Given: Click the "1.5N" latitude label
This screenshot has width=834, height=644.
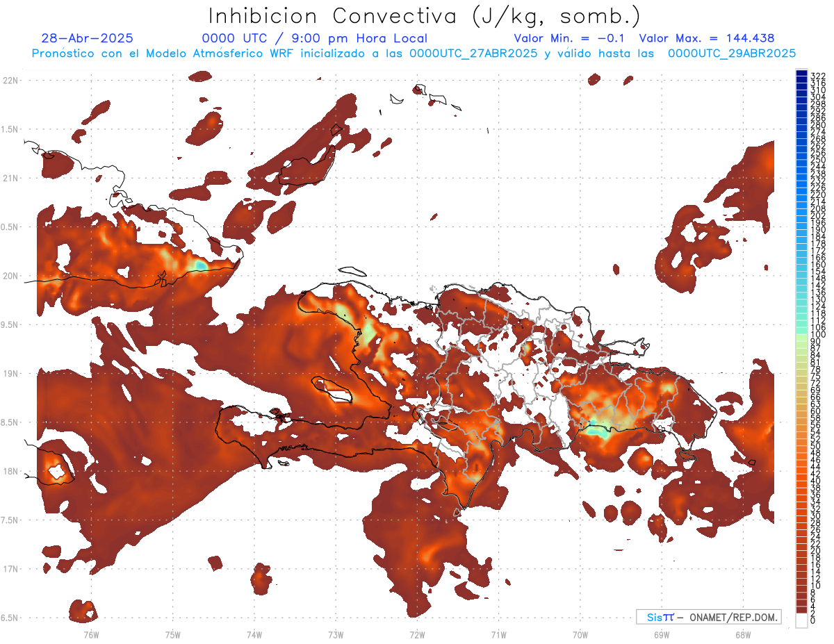Looking at the screenshot, I should 10,129.
